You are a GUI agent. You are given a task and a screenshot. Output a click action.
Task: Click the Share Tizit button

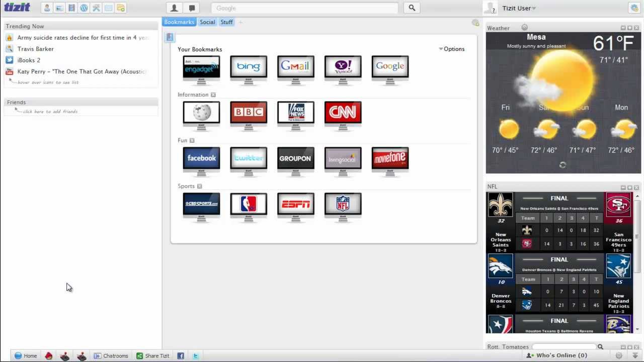(x=153, y=355)
